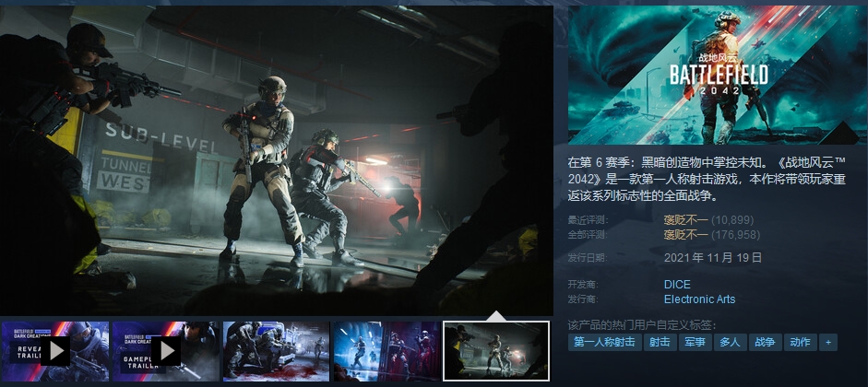Viewport: 868px width, 387px height.
Task: Click the large Sub-Level screenshot in the media viewer
Action: click(276, 160)
